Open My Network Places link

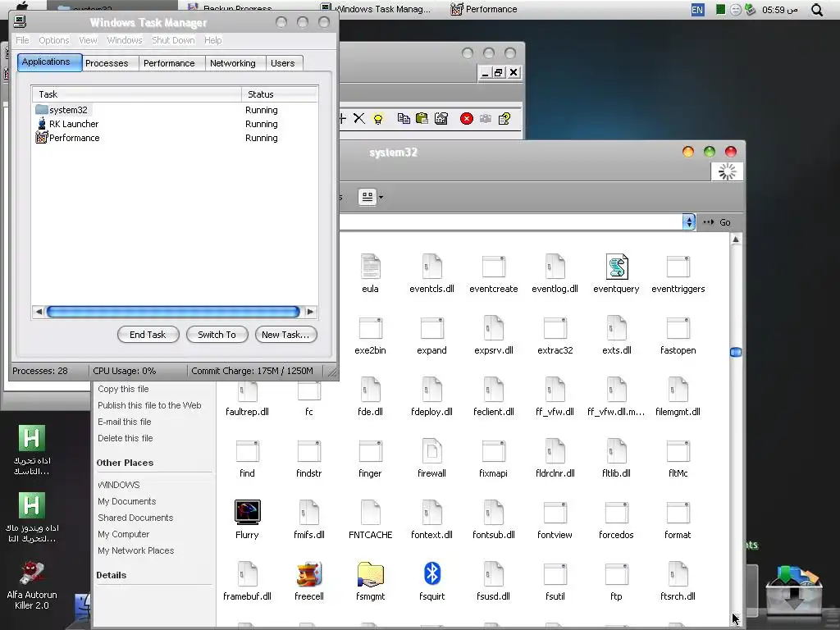pyautogui.click(x=136, y=550)
